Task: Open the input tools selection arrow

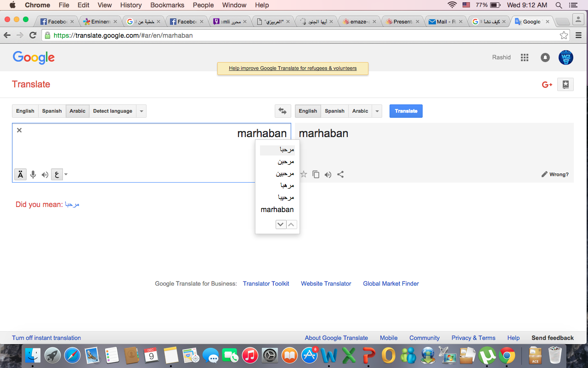Action: point(66,174)
